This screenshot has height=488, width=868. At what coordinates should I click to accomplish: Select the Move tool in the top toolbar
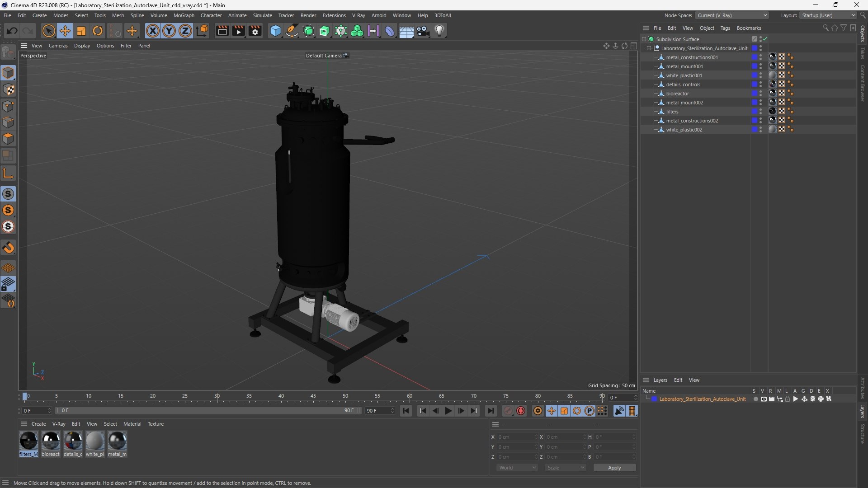[65, 31]
